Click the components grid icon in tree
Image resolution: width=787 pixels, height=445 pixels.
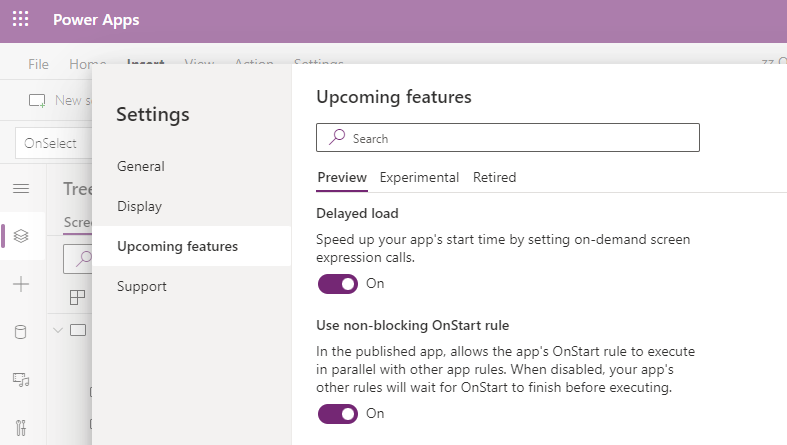77,297
